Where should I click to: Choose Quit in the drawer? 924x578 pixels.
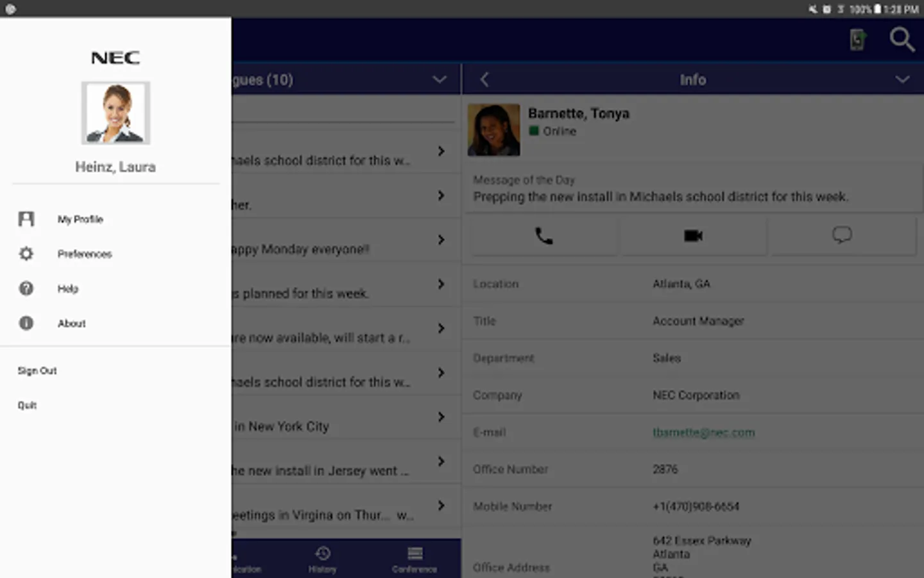click(x=27, y=405)
